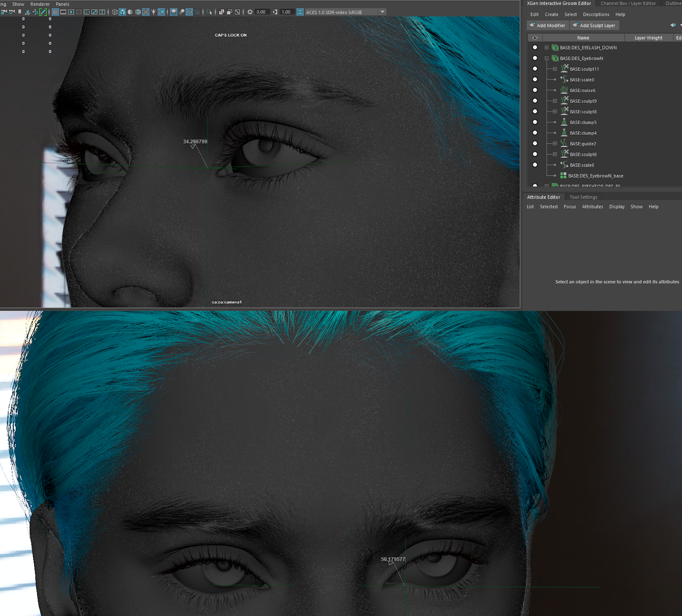Expand the BASE:sculpt11 node
The image size is (682, 616).
tap(555, 69)
